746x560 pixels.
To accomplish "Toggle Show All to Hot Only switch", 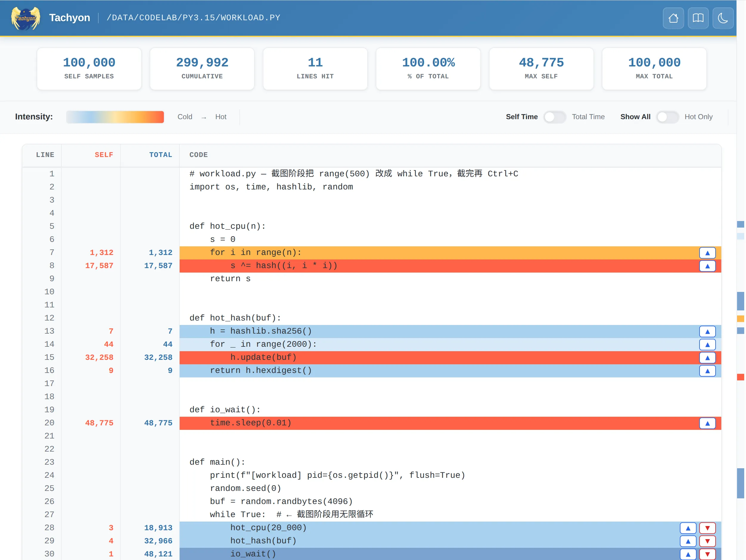I will 667,117.
